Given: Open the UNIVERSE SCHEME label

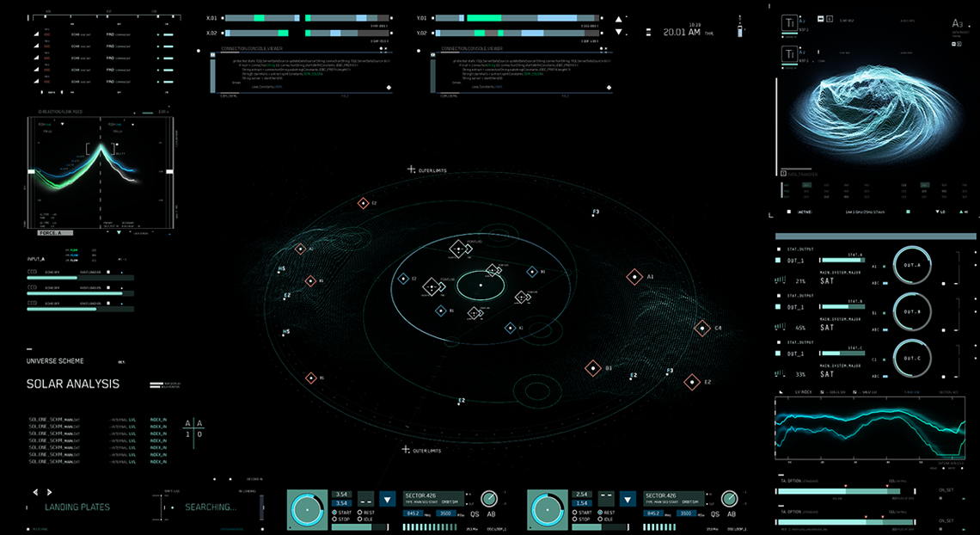Looking at the screenshot, I should 55,360.
